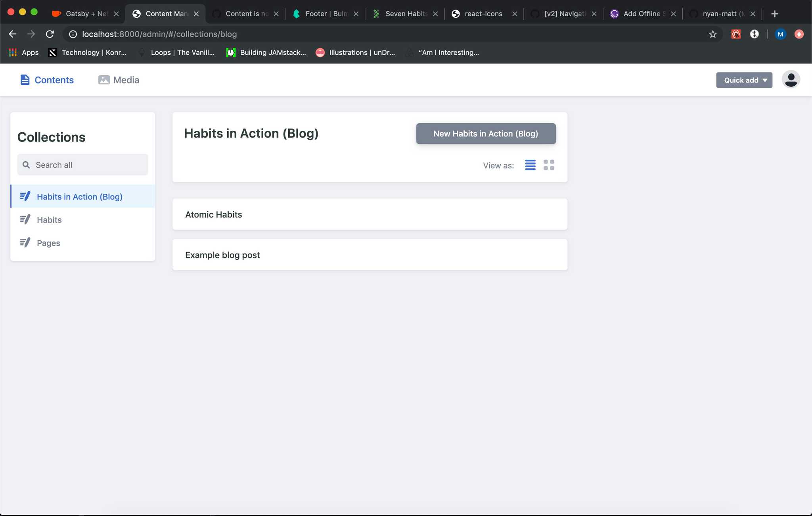
Task: Click the Contents document icon
Action: 25,80
